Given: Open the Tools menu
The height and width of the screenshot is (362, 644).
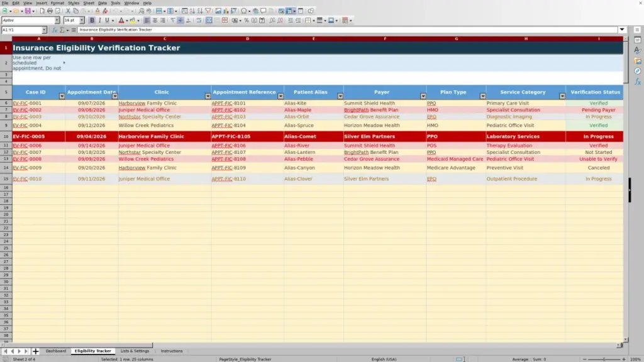Looking at the screenshot, I should pos(116,3).
